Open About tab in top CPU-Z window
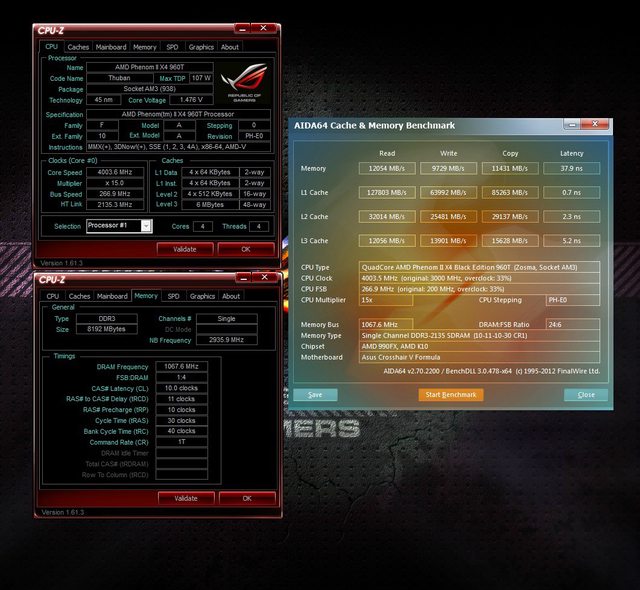640x590 pixels. tap(230, 47)
